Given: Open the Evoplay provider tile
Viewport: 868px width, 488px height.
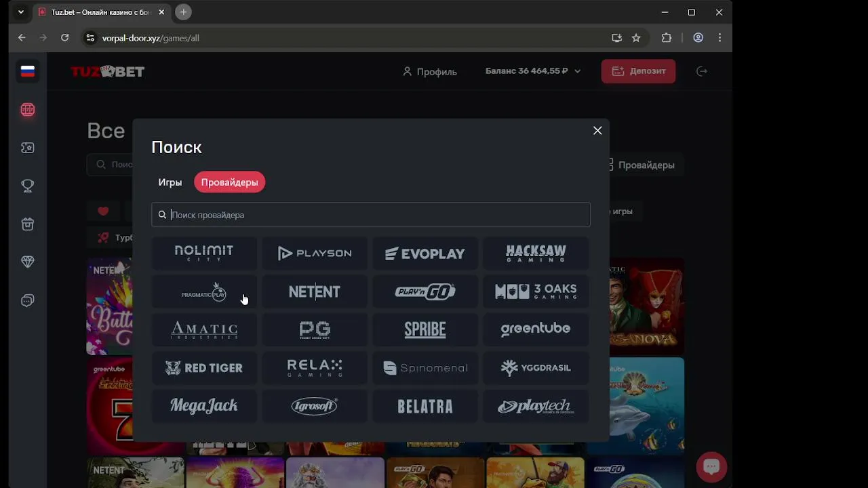Looking at the screenshot, I should click(425, 253).
